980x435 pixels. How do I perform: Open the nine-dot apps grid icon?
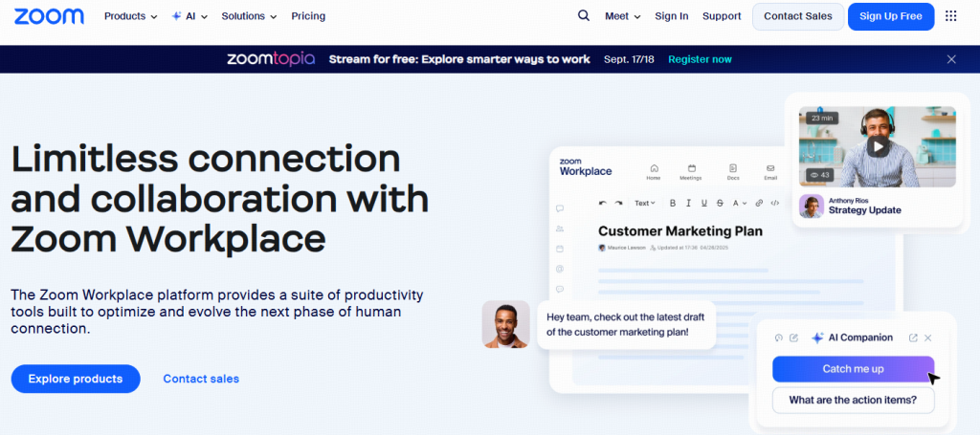[x=950, y=16]
